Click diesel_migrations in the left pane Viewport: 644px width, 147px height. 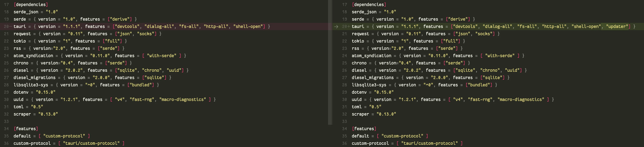[34, 78]
